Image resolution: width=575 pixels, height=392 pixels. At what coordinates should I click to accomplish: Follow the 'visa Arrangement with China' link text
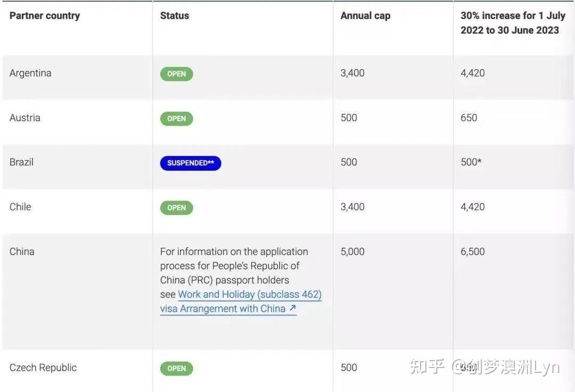[223, 309]
